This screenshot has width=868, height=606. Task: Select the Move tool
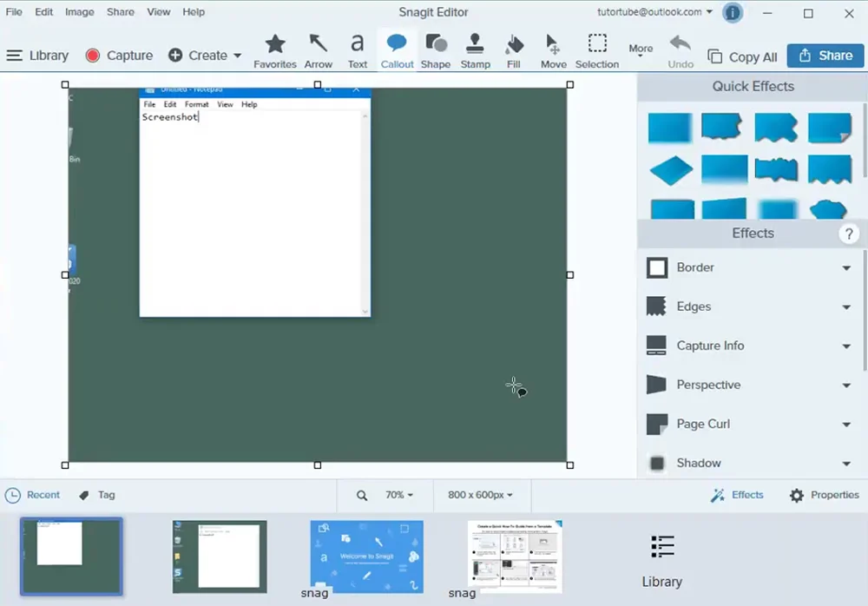[553, 50]
